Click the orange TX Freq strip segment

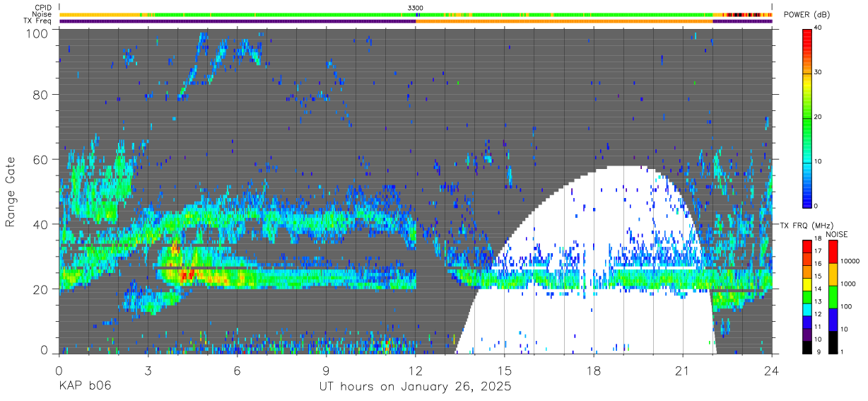pyautogui.click(x=564, y=21)
